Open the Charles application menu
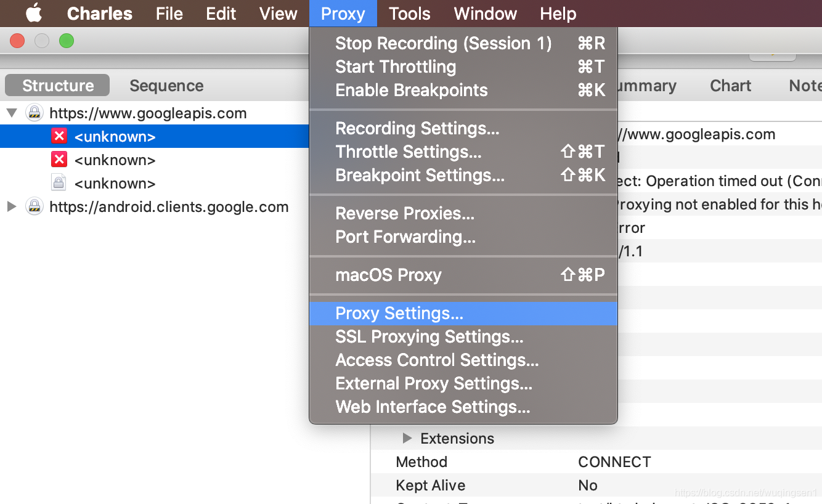This screenshot has height=504, width=822. 99,14
